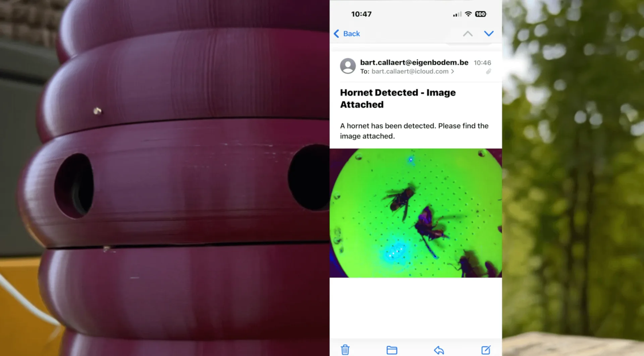Open the attached hornet image
The height and width of the screenshot is (356, 644).
pyautogui.click(x=416, y=213)
